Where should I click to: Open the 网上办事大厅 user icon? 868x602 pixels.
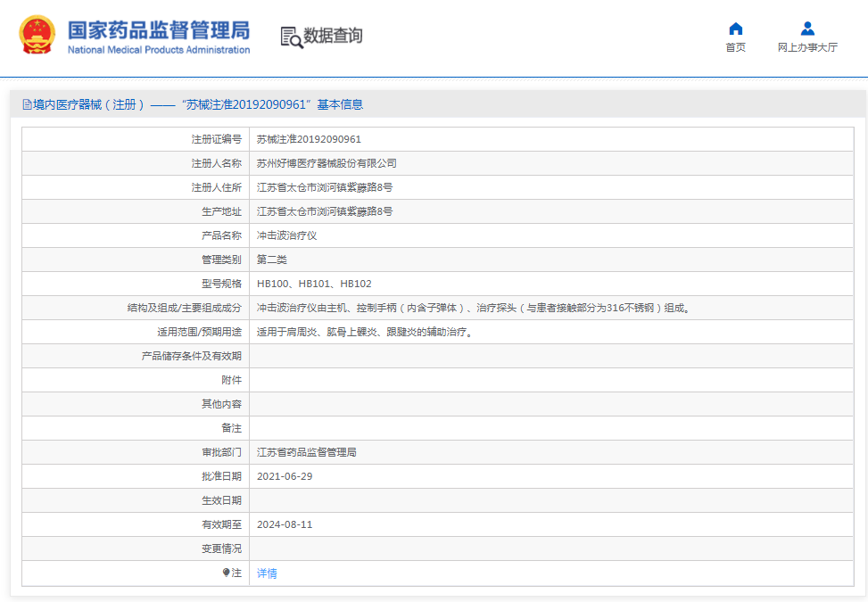(807, 29)
